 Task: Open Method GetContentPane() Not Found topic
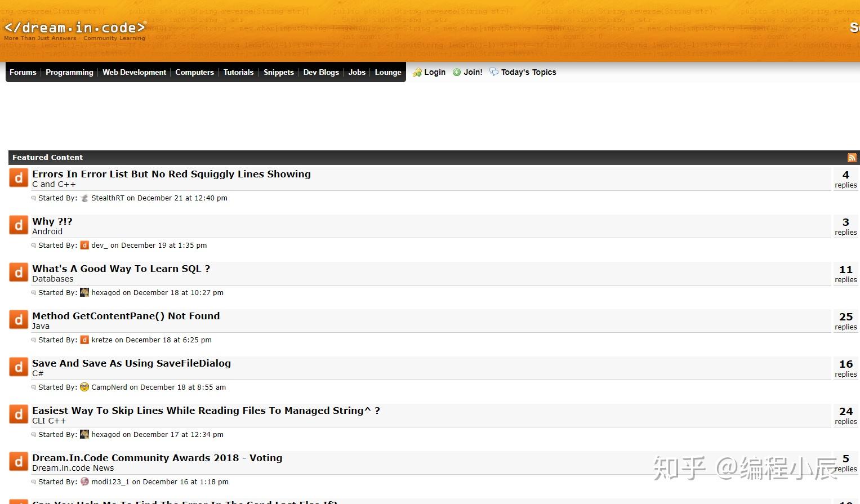coord(126,316)
